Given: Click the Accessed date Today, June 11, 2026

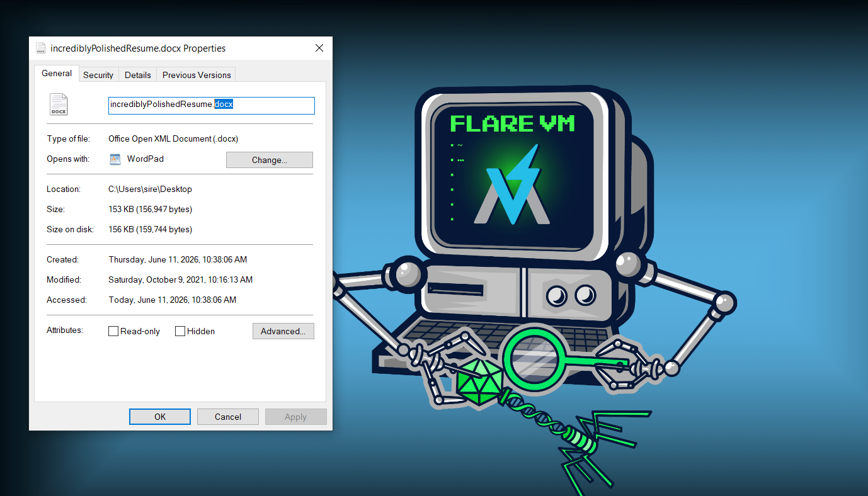Looking at the screenshot, I should pos(173,300).
